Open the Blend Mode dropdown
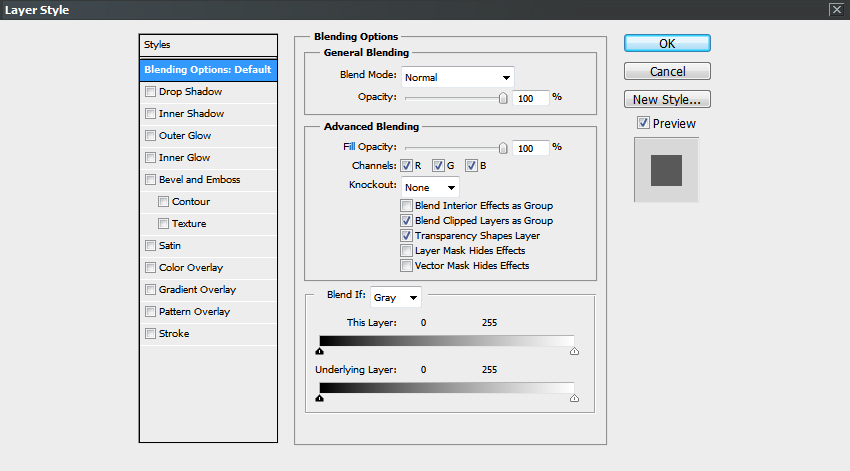The image size is (850, 471). (x=458, y=77)
